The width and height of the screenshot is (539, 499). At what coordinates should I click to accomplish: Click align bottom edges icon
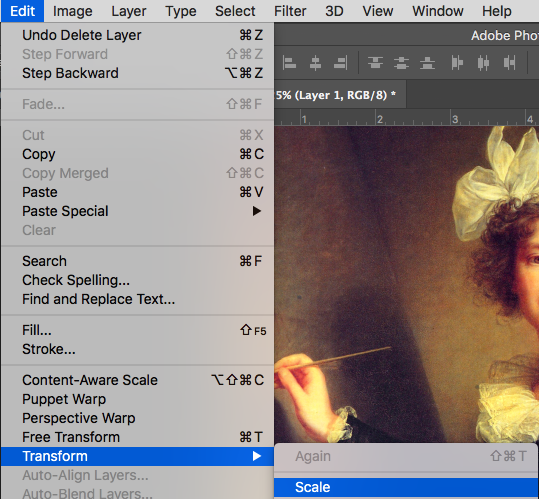[427, 63]
